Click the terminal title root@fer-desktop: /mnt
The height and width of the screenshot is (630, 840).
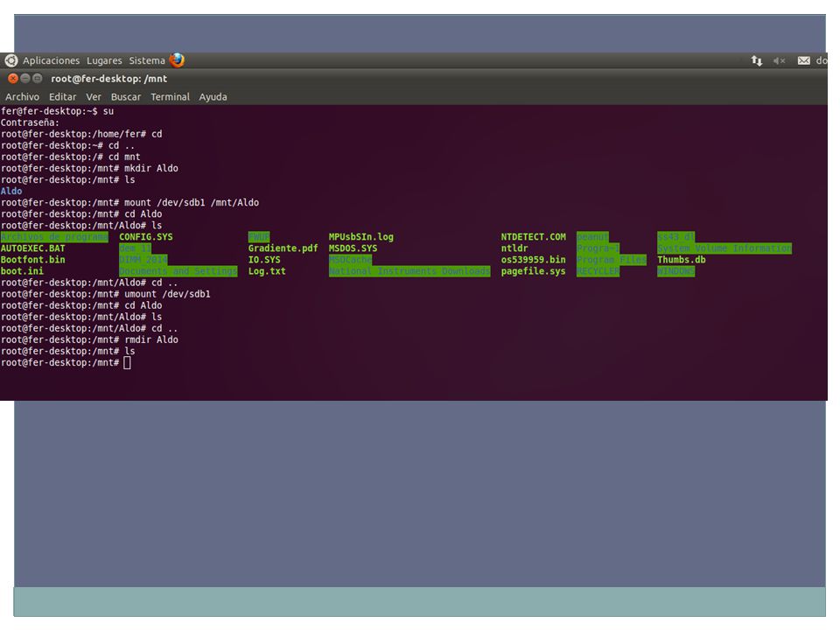[108, 79]
